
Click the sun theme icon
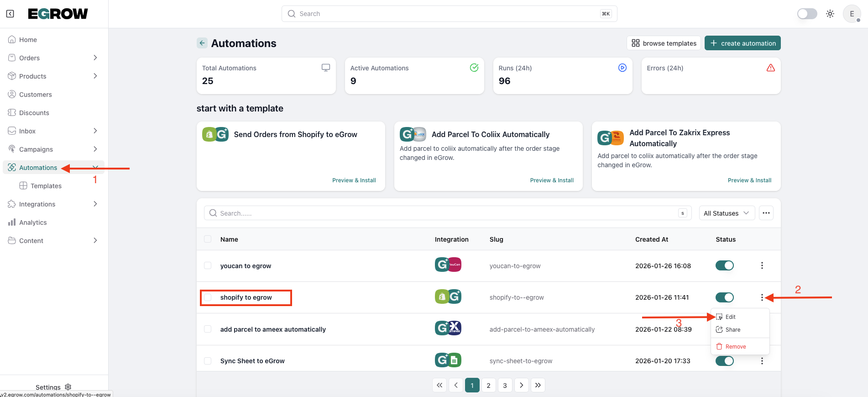coord(830,14)
